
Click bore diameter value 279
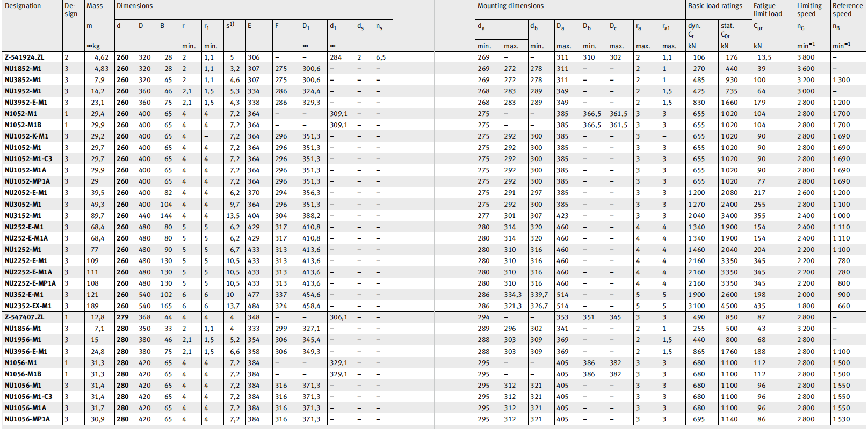[123, 317]
